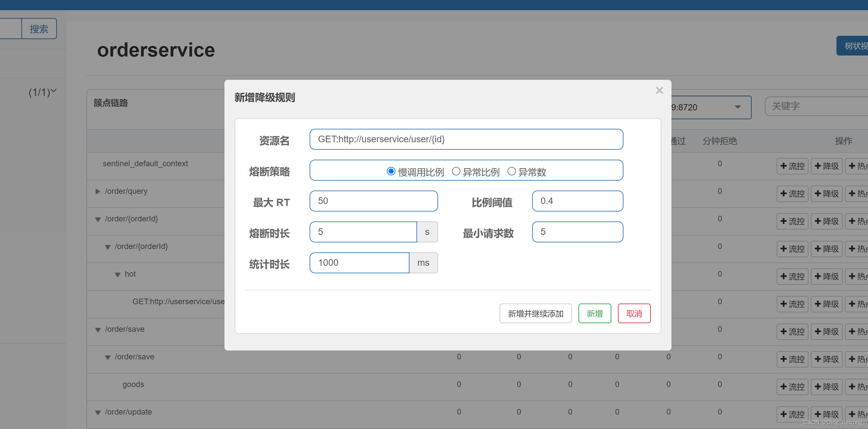Select 异常比例 circuit breaker strategy
The image size is (868, 429).
coord(456,171)
